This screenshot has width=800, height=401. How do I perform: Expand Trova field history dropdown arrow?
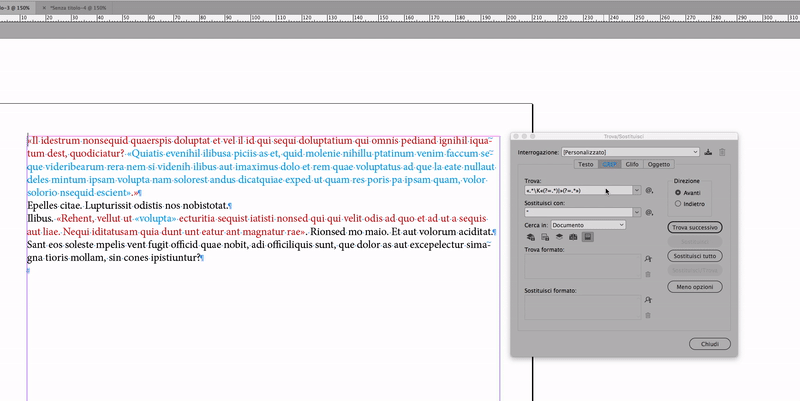[x=637, y=190]
